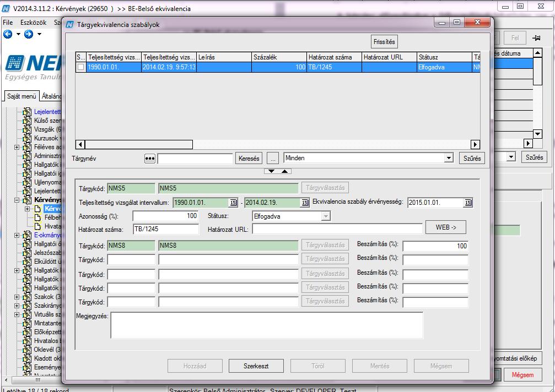
Task: Click the E-okmány tree node icon
Action: (x=27, y=235)
